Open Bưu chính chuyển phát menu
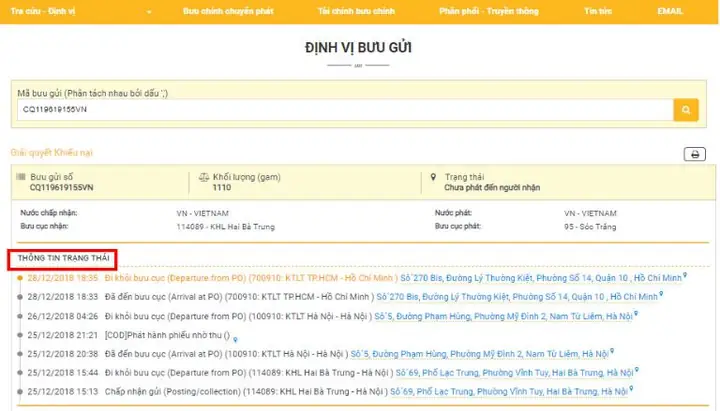The height and width of the screenshot is (411, 720). (x=228, y=11)
